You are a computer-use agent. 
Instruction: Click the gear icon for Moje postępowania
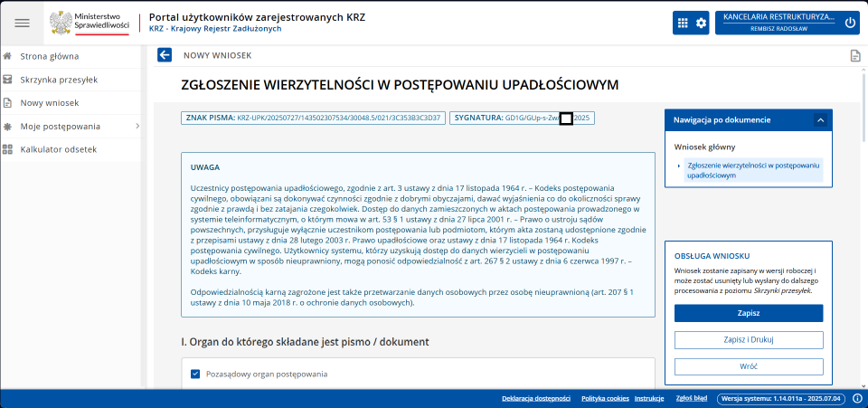[8, 127]
